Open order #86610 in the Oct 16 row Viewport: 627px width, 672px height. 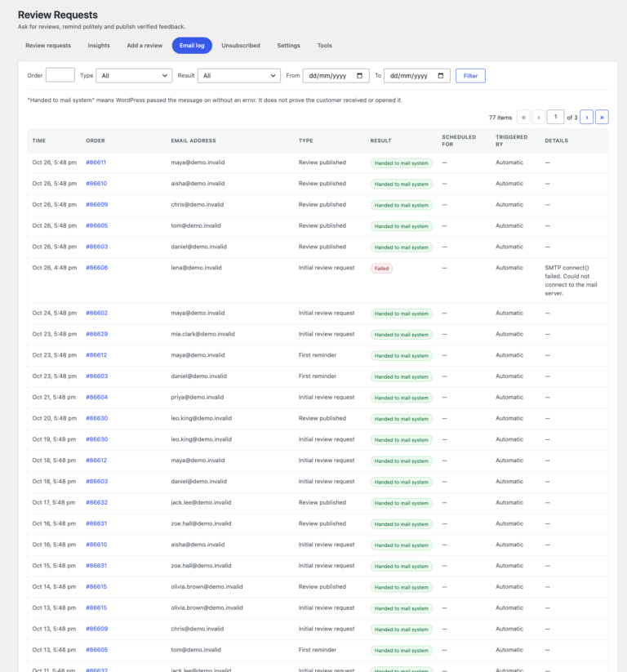coord(96,545)
